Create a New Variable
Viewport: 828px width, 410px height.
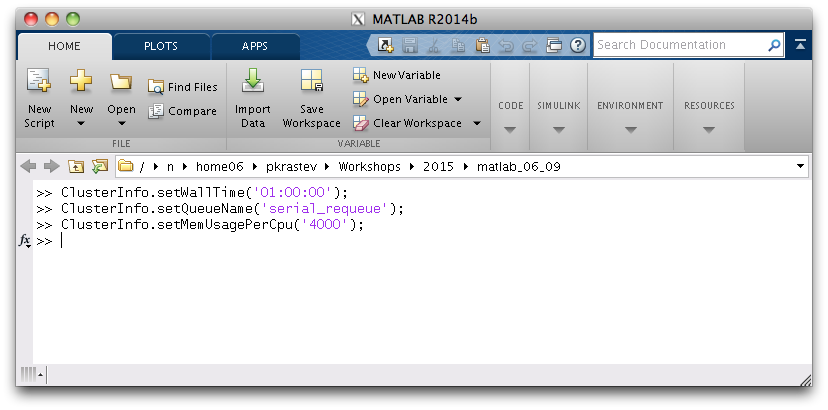pyautogui.click(x=397, y=75)
